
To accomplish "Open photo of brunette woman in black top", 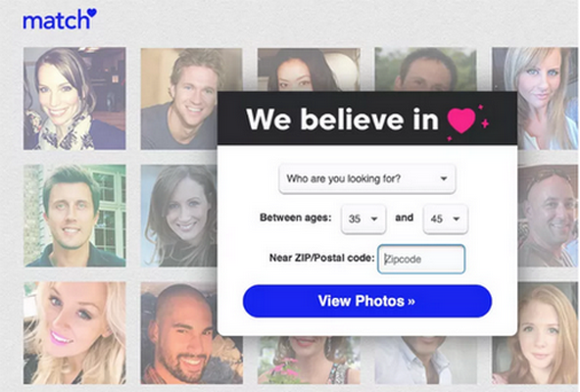I will tap(179, 216).
